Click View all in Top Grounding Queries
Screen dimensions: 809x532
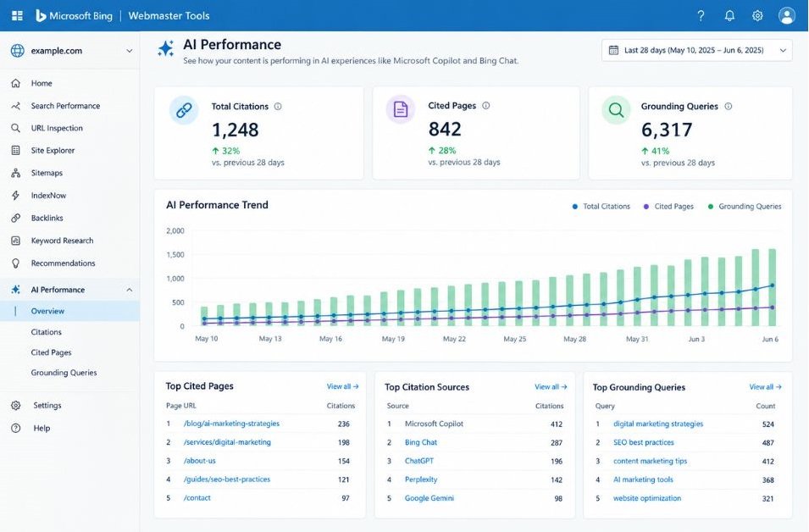765,387
